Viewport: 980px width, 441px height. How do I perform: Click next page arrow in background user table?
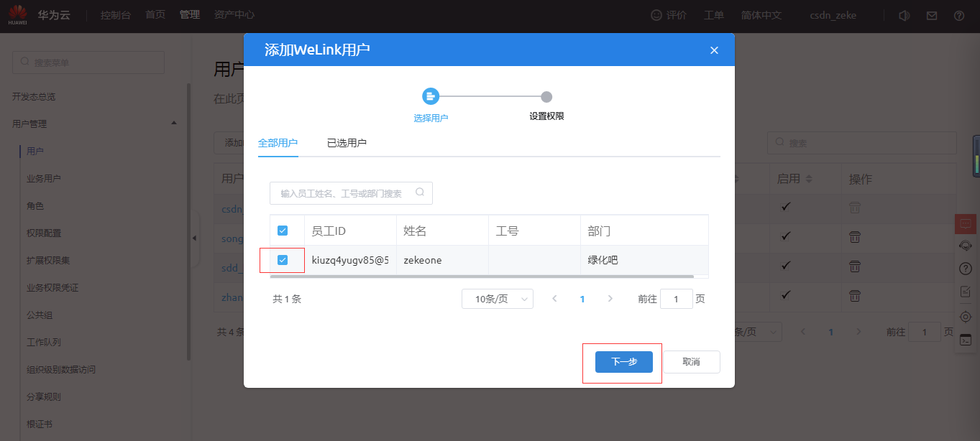click(858, 332)
